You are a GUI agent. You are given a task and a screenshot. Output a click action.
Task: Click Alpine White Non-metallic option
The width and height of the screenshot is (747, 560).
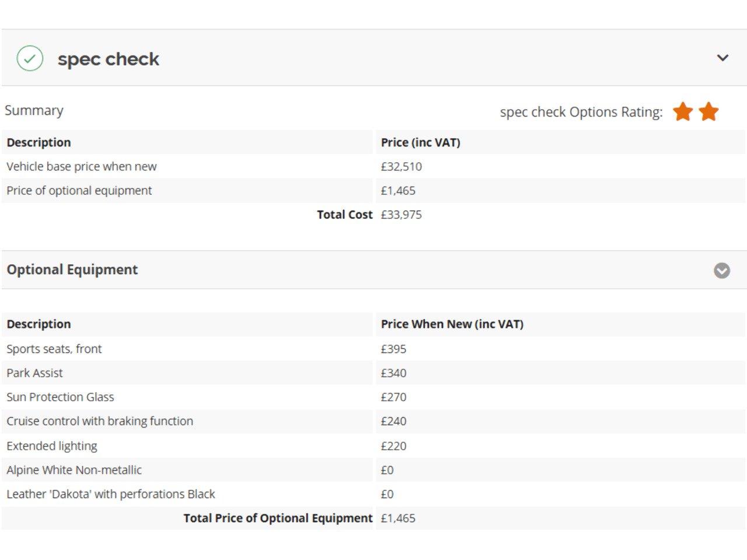click(x=74, y=470)
